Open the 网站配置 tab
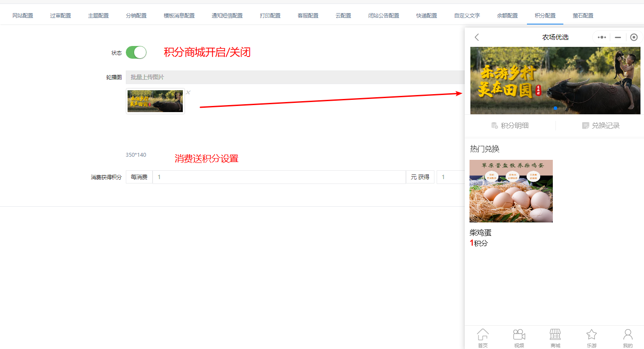 (x=23, y=16)
